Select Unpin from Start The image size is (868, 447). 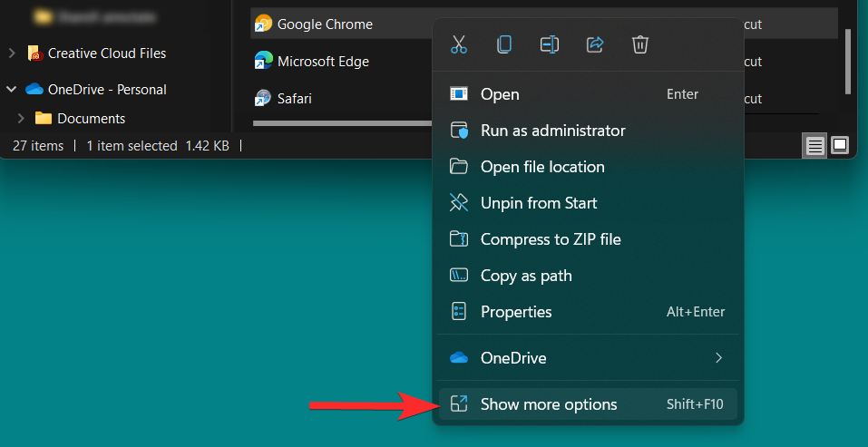tap(538, 203)
